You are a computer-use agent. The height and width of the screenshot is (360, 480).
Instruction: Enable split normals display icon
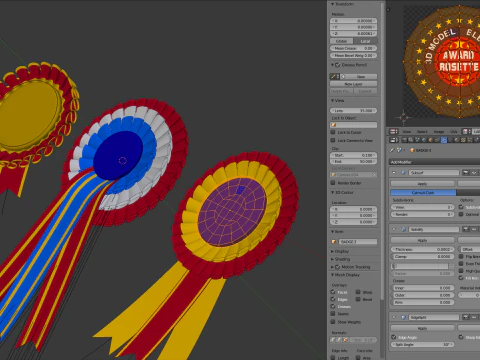pos(339,340)
